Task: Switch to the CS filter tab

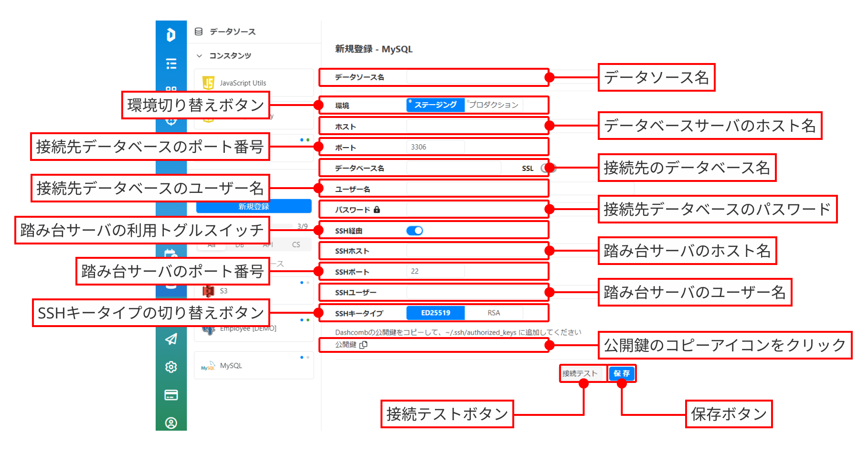Action: pyautogui.click(x=296, y=244)
